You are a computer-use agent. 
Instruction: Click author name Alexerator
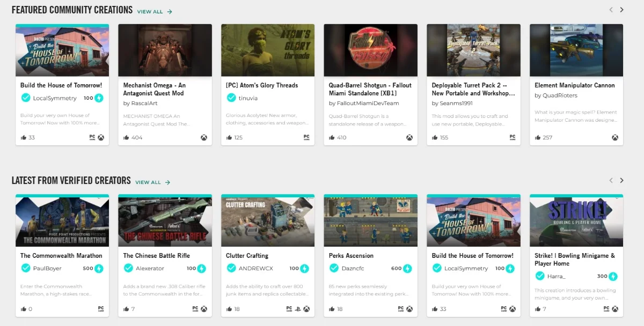[x=150, y=269]
